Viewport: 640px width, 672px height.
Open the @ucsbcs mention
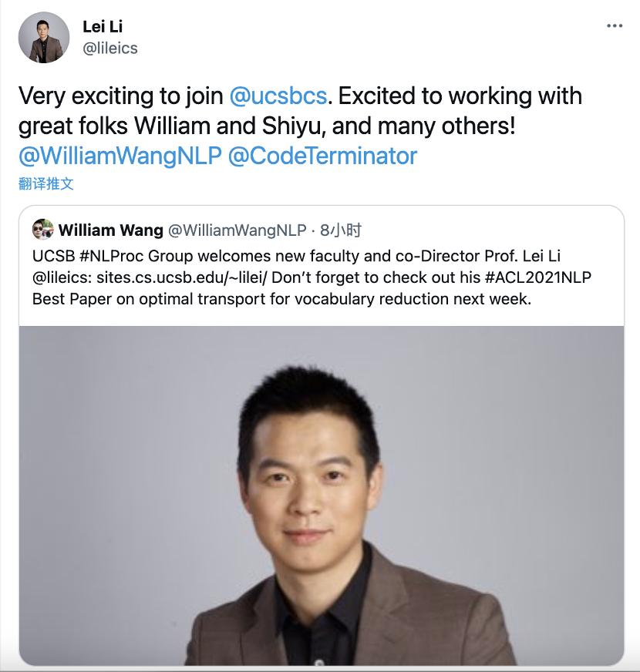[x=278, y=96]
